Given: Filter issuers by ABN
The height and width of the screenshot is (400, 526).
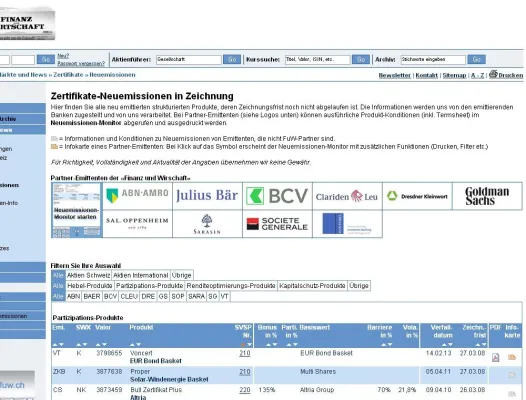Looking at the screenshot, I should tap(73, 296).
